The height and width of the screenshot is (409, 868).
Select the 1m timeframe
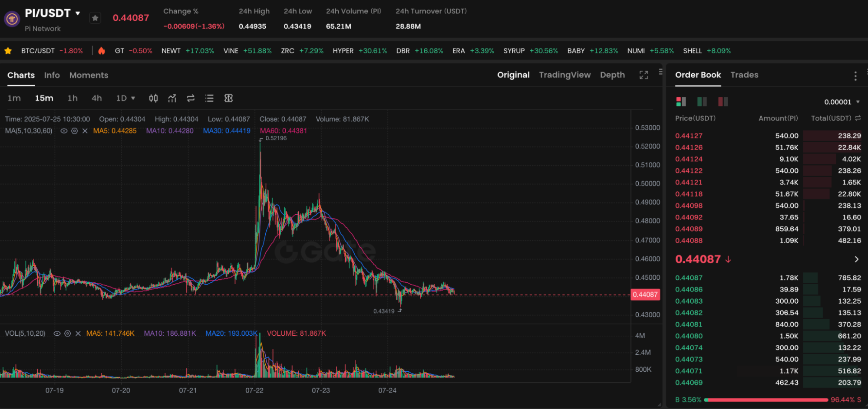14,98
